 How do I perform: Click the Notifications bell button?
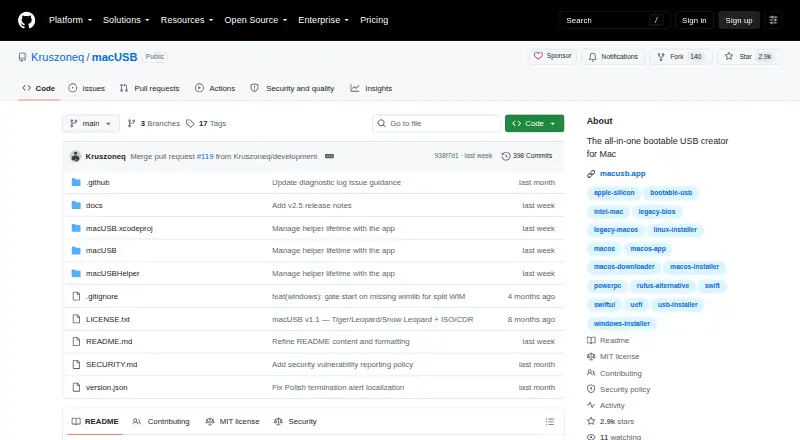(613, 57)
